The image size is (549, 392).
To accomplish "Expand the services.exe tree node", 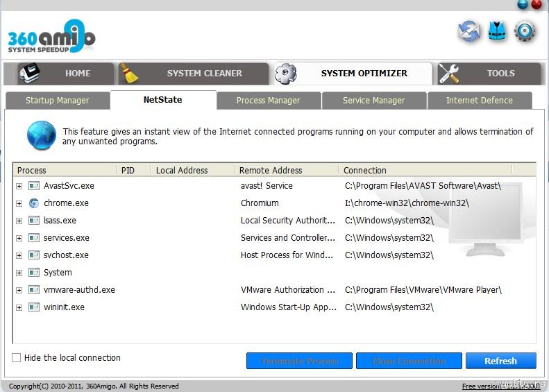I will click(19, 238).
